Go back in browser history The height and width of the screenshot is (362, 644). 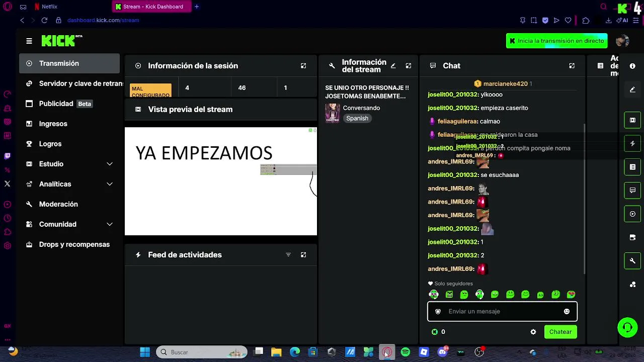click(22, 20)
